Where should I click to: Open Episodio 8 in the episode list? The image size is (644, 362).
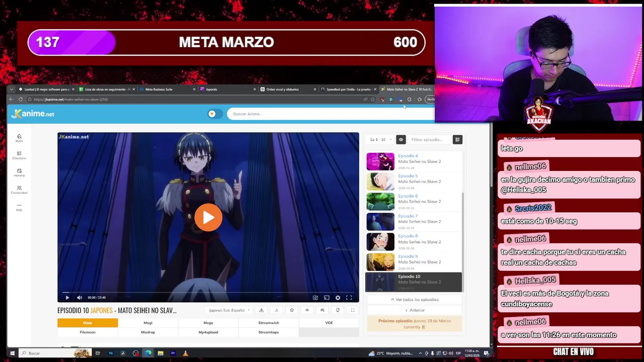[413, 242]
